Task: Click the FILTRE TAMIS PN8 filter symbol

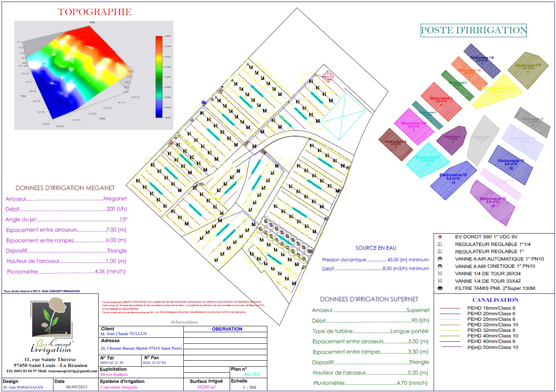Action: pos(440,288)
